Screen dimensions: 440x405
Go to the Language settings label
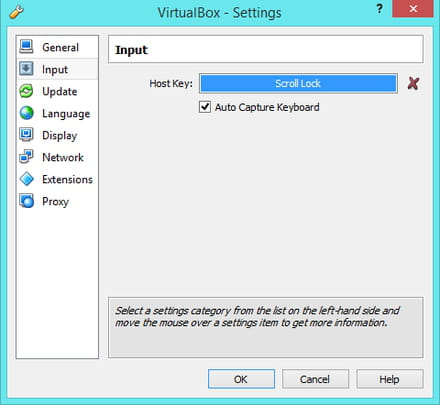(x=66, y=114)
